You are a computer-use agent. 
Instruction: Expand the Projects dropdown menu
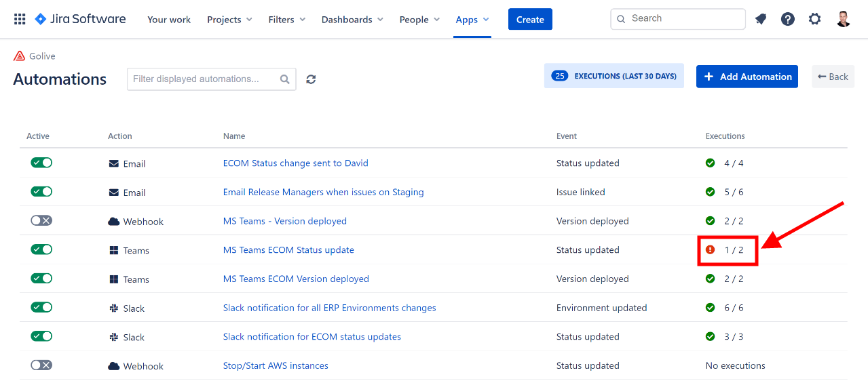(x=229, y=20)
